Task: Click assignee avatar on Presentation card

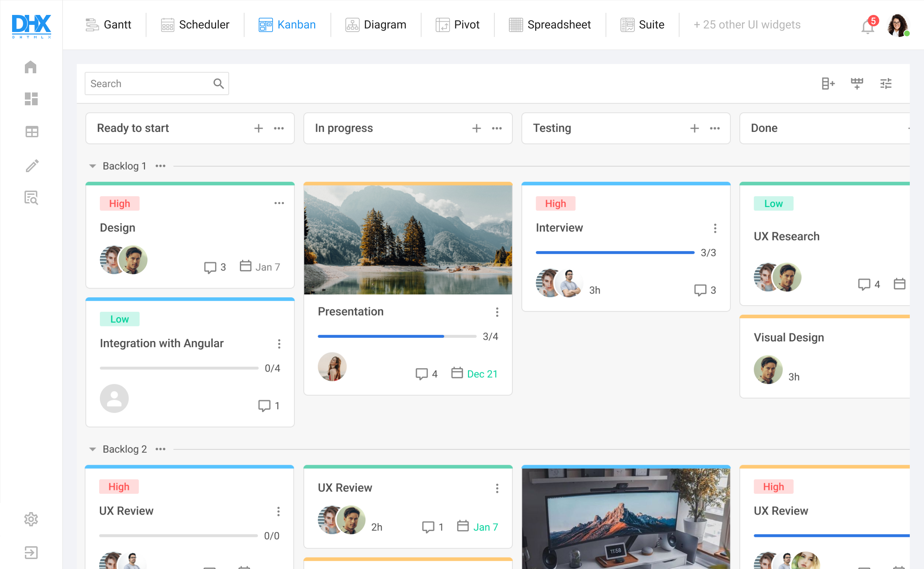Action: 332,367
